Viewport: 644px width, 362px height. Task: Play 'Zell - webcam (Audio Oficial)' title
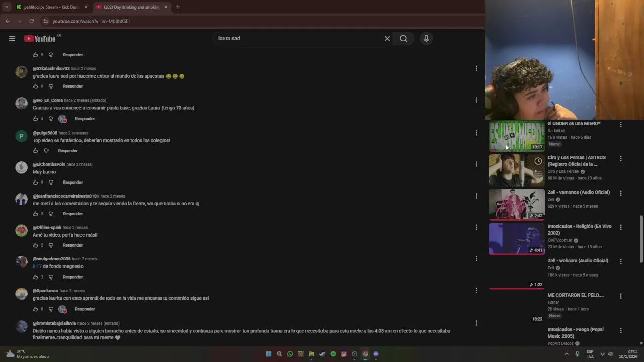pos(578,261)
